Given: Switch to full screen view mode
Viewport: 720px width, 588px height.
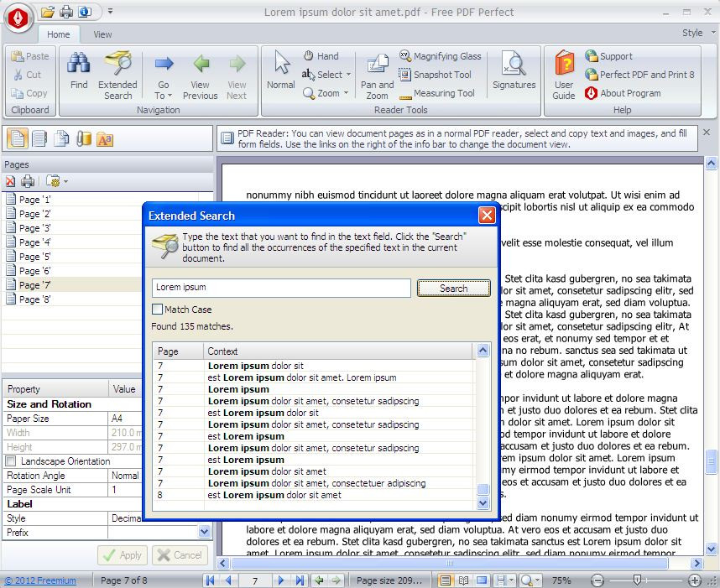Looking at the screenshot, I should coord(482,580).
